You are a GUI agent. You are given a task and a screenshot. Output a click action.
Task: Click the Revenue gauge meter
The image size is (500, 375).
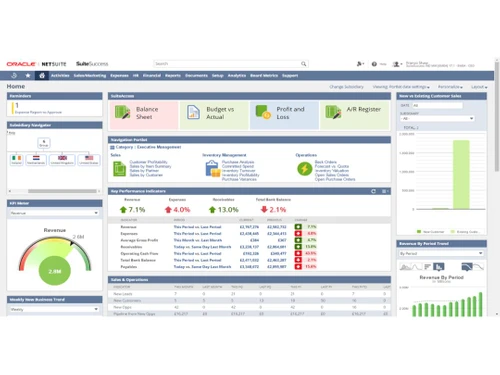(55, 261)
